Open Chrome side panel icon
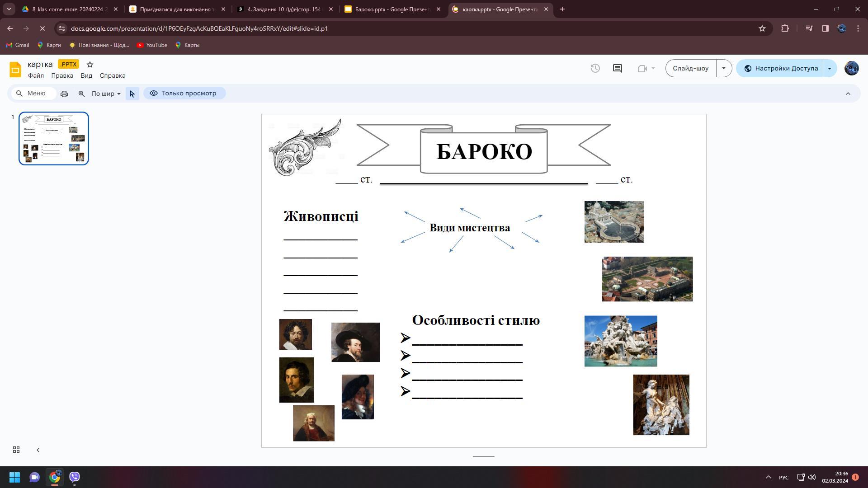Viewport: 868px width, 488px height. [825, 28]
